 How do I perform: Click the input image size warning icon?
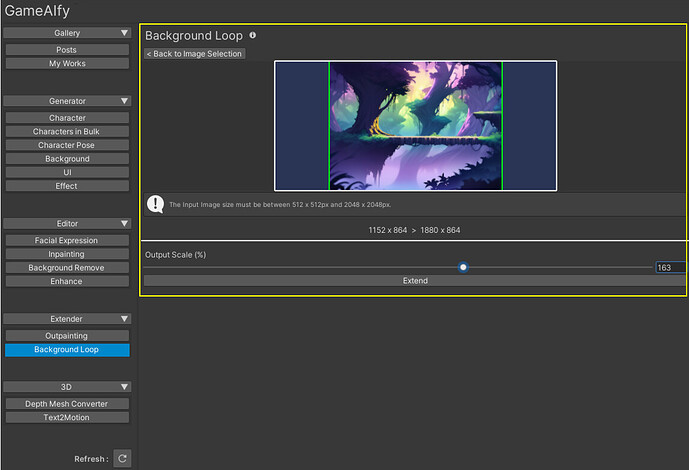(x=156, y=204)
